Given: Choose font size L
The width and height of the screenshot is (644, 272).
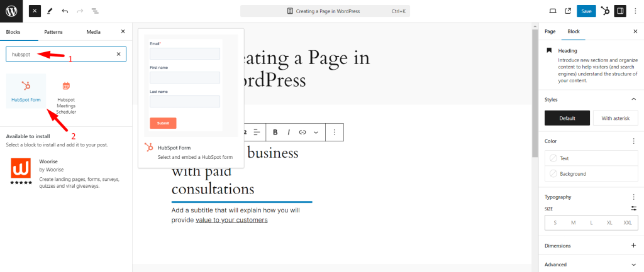Looking at the screenshot, I should point(591,223).
